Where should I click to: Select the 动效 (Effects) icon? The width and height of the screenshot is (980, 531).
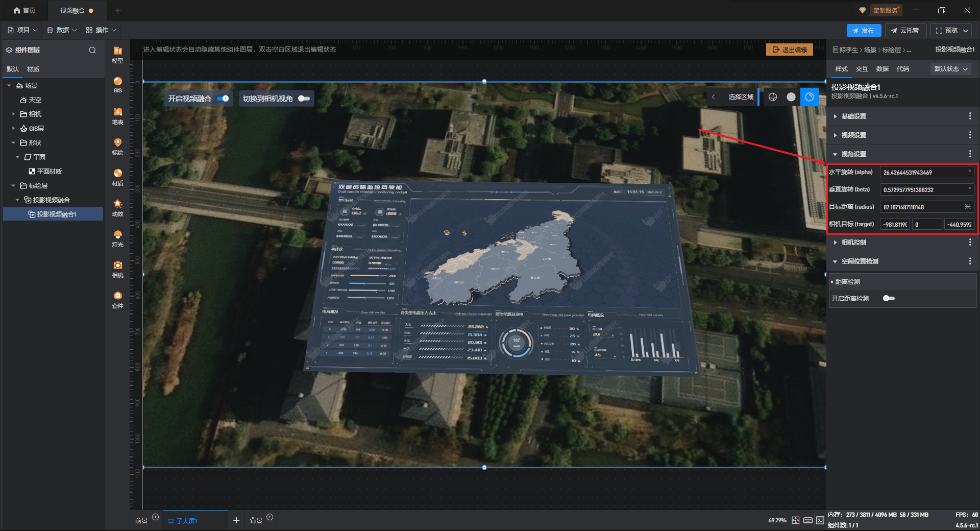click(117, 208)
